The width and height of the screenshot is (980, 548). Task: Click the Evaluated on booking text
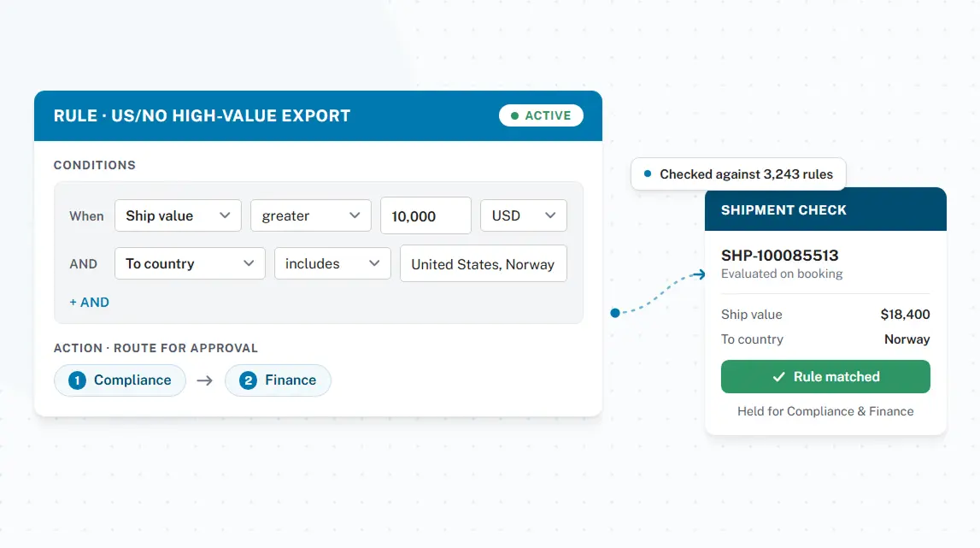coord(781,274)
